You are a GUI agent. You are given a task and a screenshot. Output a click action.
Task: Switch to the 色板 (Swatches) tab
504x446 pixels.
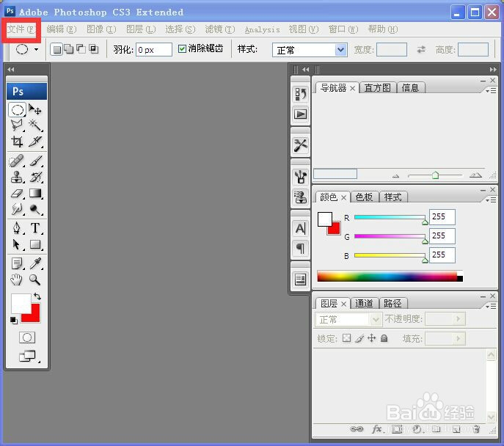[364, 197]
